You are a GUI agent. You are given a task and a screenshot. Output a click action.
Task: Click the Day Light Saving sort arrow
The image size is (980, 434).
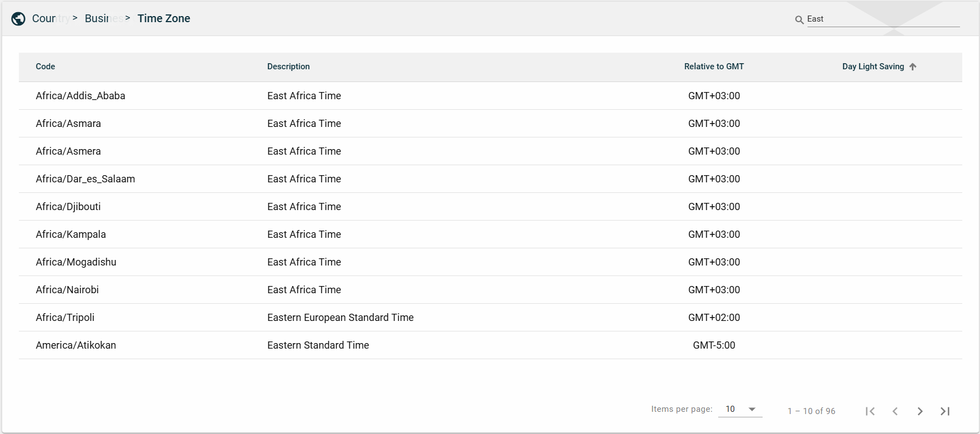[913, 67]
